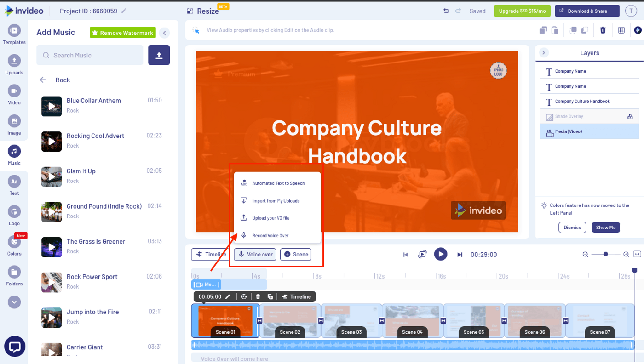Select Jump into the Fire track title
This screenshot has width=644, height=364.
(x=92, y=312)
